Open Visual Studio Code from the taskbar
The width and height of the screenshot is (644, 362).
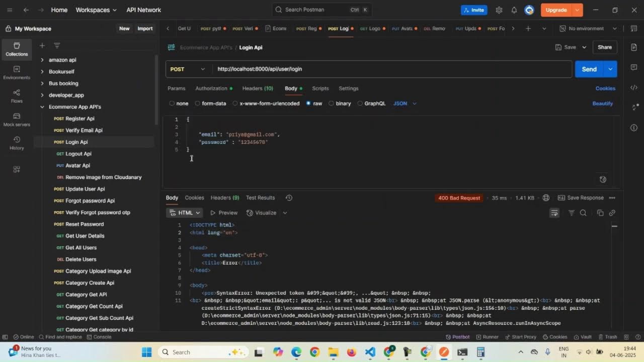coord(370,352)
